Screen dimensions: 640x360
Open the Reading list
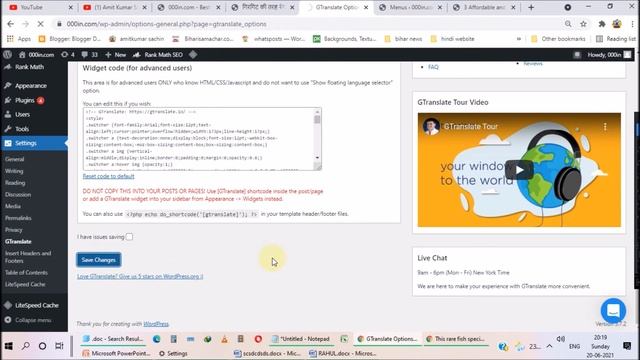click(x=616, y=39)
